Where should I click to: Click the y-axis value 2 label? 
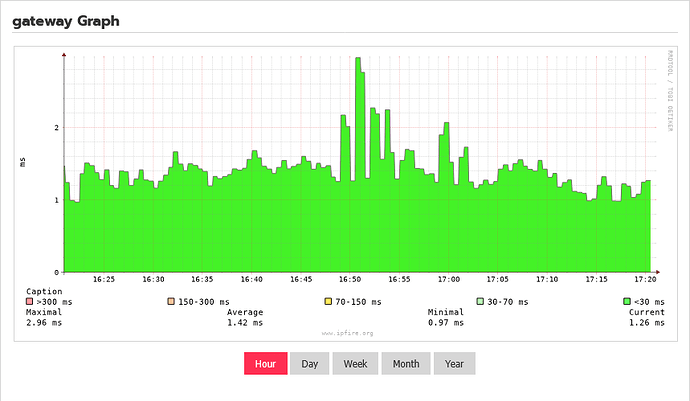[56, 128]
